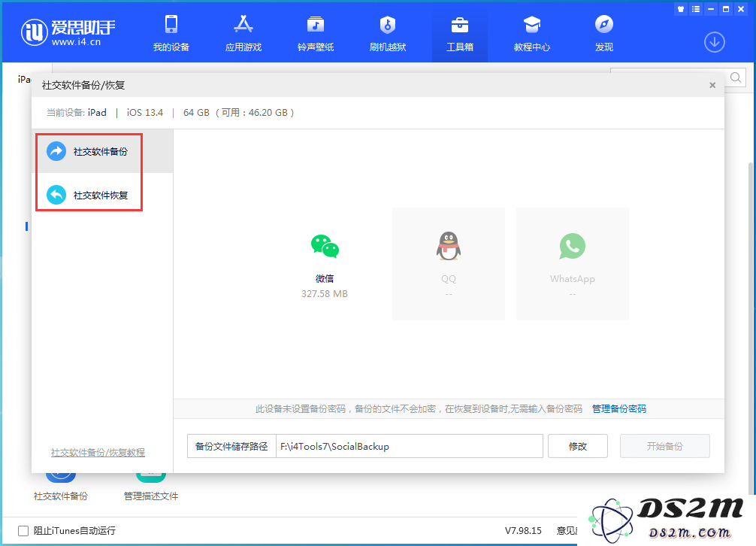Image resolution: width=756 pixels, height=546 pixels.
Task: Click the 社交软件备份 tool in background toolbox
Action: coord(61,488)
